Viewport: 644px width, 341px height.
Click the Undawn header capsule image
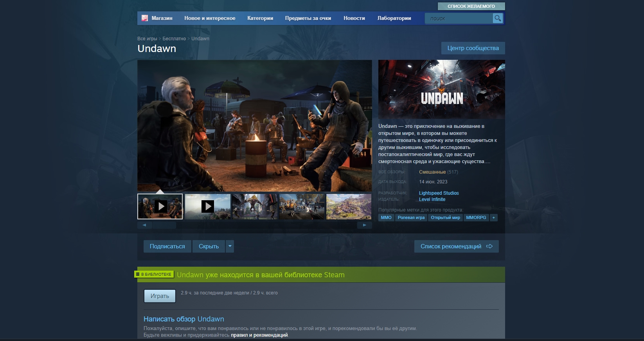tap(442, 89)
